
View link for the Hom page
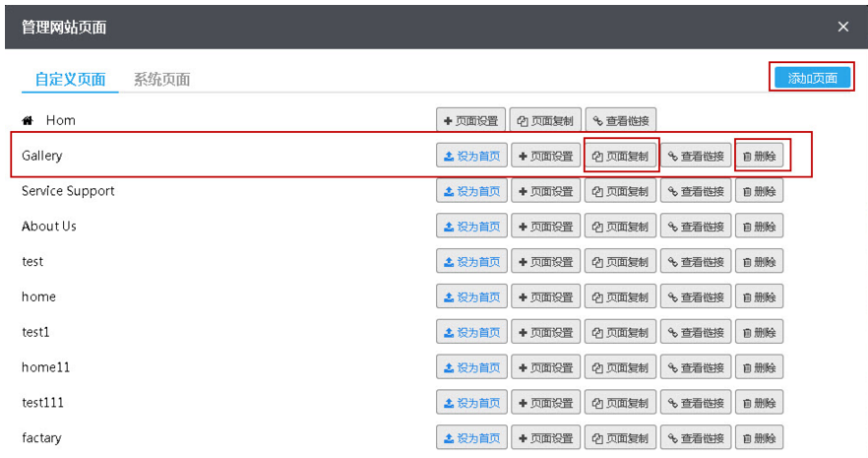(x=621, y=120)
